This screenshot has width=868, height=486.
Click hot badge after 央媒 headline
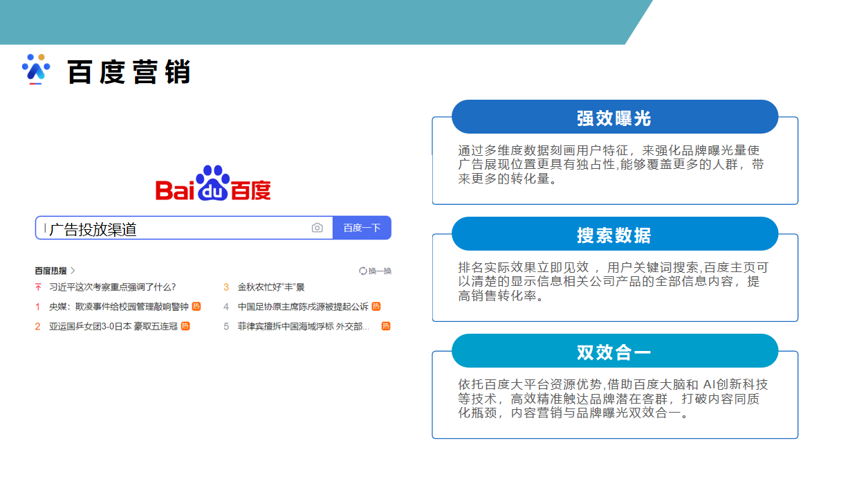click(196, 306)
